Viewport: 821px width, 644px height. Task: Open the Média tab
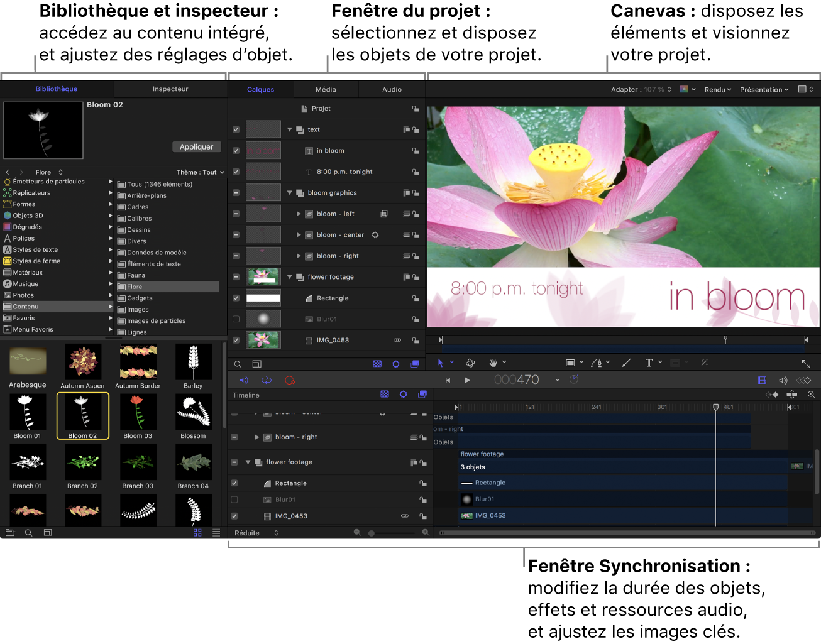tap(326, 90)
